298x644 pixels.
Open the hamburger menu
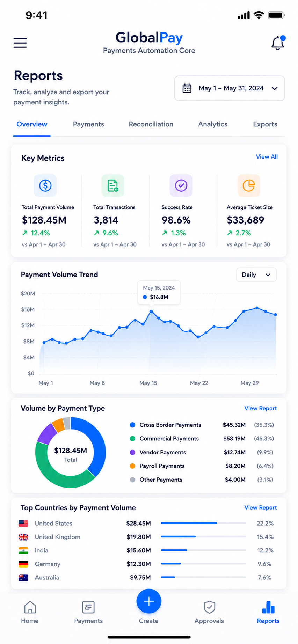coord(20,43)
